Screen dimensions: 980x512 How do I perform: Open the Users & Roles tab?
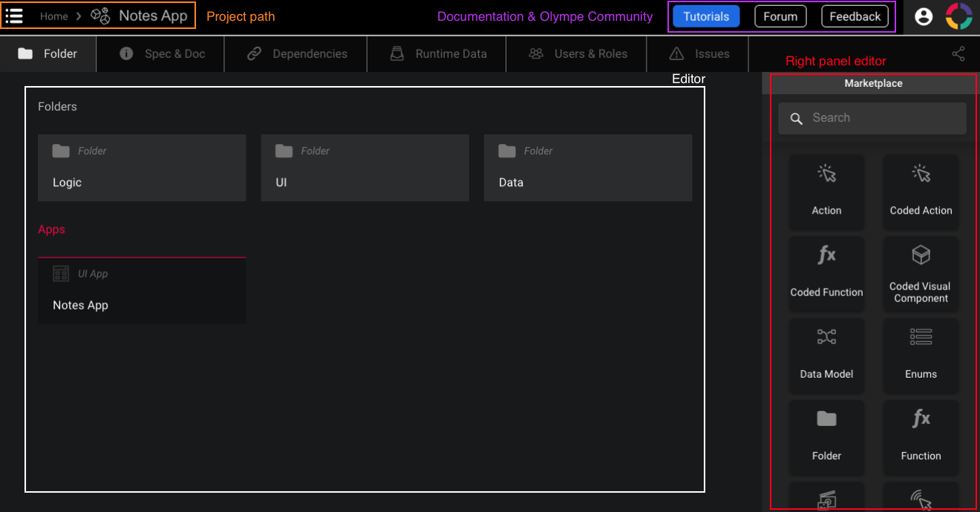click(x=577, y=54)
